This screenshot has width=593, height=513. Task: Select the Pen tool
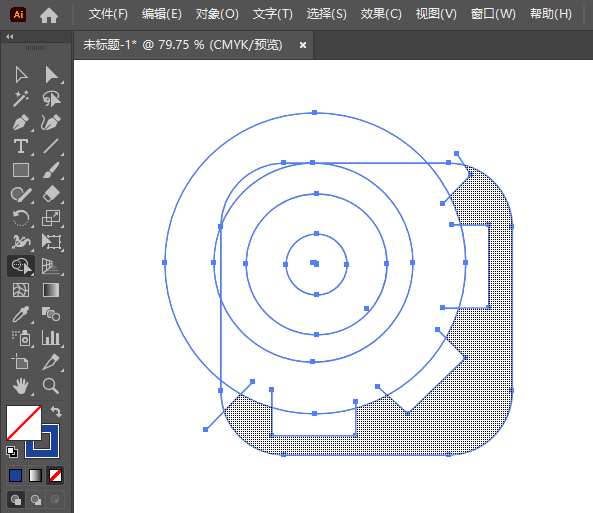[x=21, y=123]
